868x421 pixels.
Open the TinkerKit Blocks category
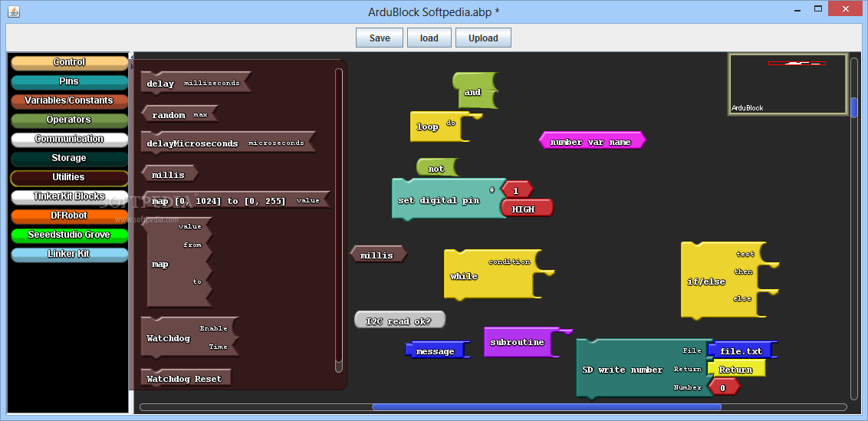(x=69, y=196)
